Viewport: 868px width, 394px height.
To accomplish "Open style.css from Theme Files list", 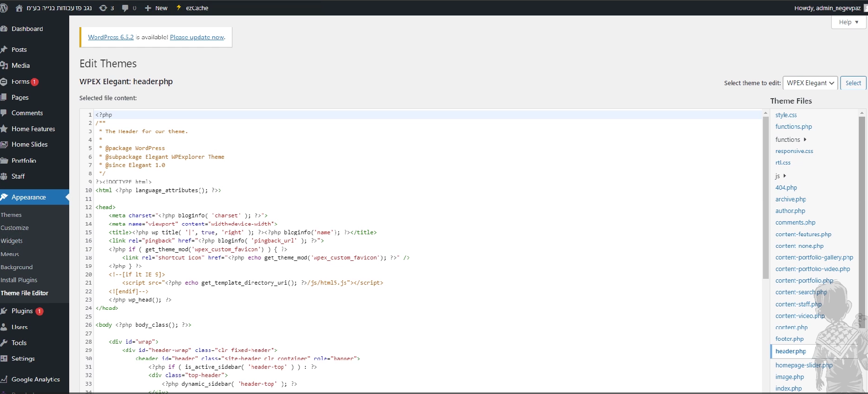I will [x=786, y=115].
